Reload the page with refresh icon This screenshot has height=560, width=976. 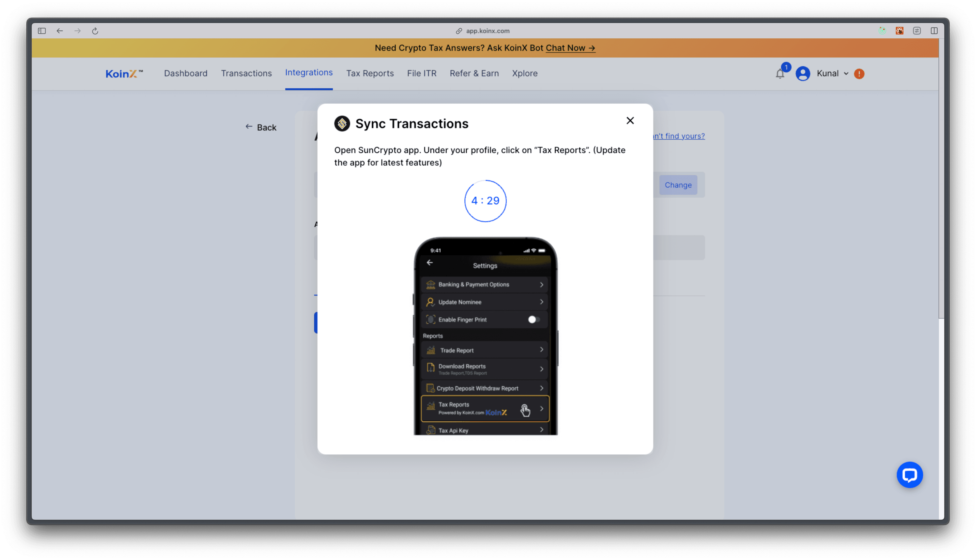[95, 31]
